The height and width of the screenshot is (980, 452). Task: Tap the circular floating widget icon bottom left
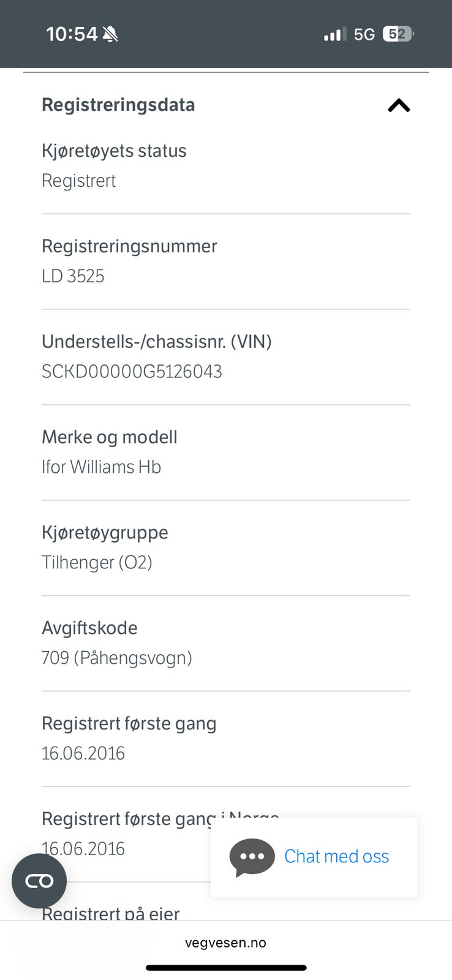39,881
